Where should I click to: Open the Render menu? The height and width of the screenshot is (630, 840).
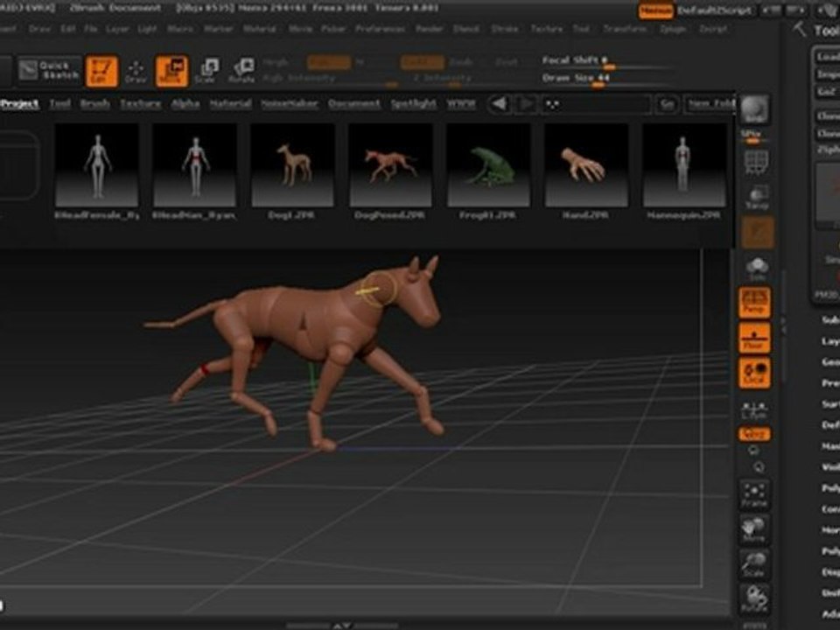(430, 28)
